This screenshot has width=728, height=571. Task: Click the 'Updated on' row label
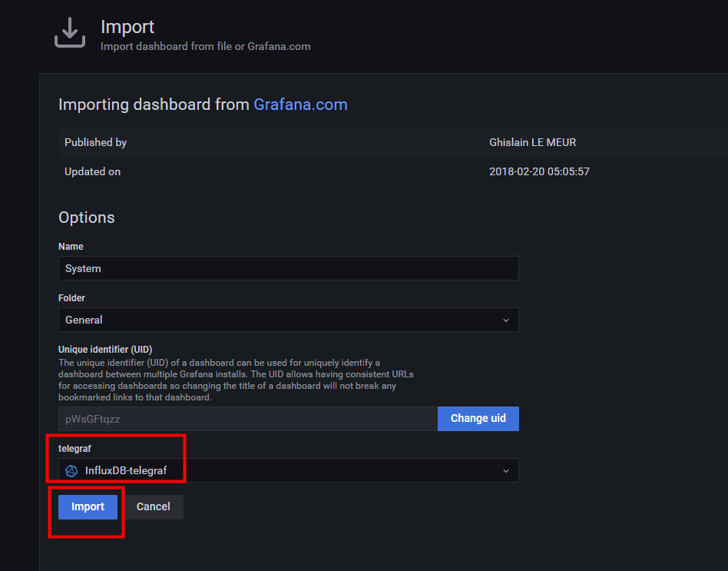click(92, 171)
